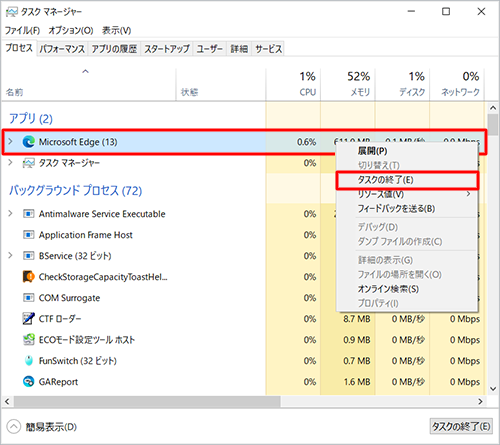The height and width of the screenshot is (445, 500).
Task: Click the horizontal scrollbar left arrow
Action: 7,401
